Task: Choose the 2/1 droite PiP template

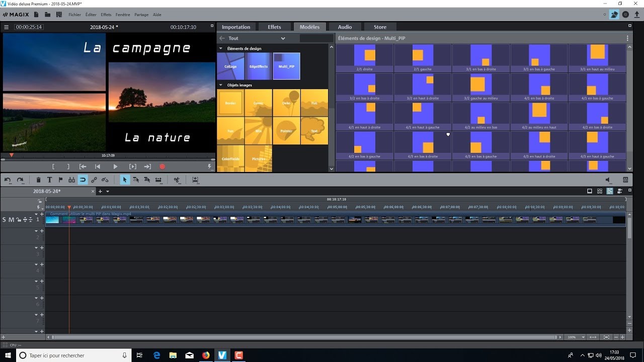Action: pos(365,58)
